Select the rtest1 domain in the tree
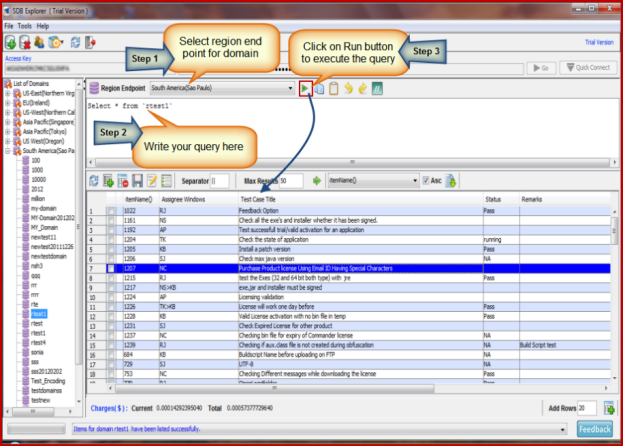 38,333
